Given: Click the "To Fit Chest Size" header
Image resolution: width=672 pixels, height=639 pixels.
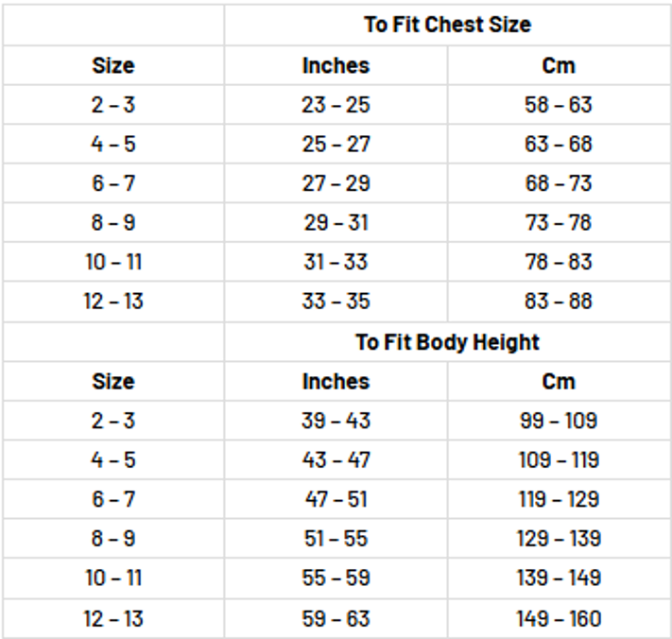Looking at the screenshot, I should pos(447,26).
